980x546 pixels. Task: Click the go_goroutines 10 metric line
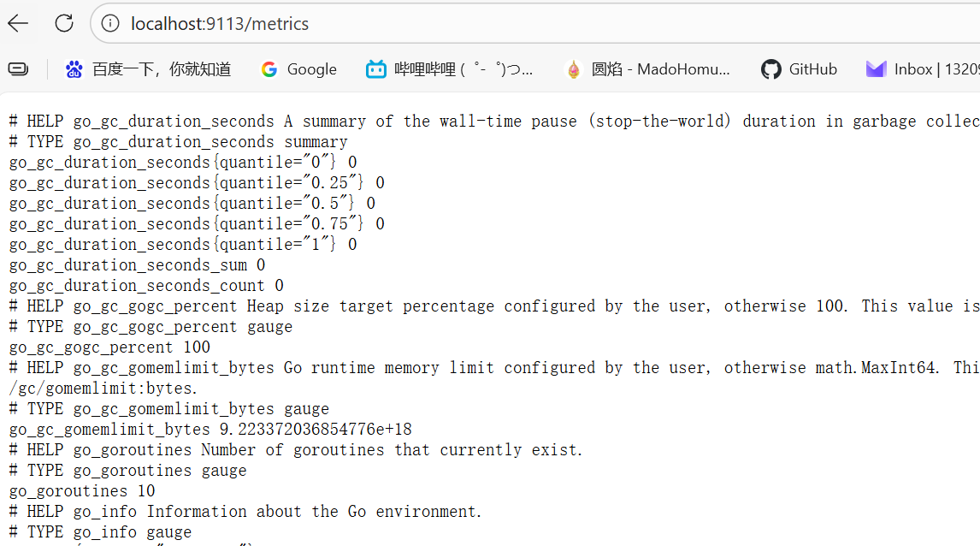[82, 491]
